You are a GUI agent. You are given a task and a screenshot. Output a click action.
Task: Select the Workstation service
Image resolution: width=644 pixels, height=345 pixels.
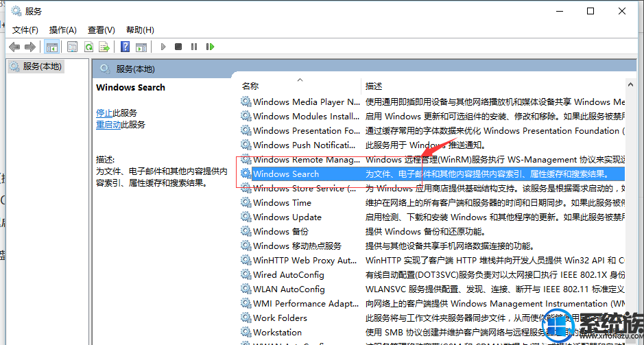pyautogui.click(x=277, y=332)
